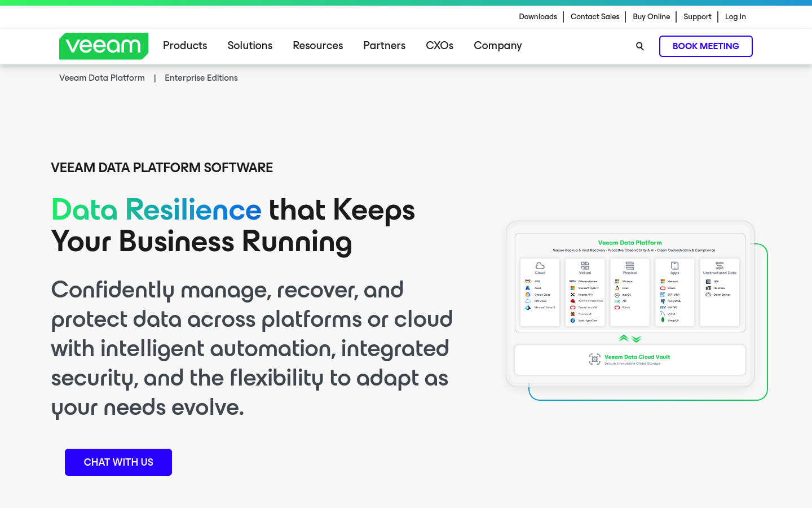This screenshot has height=508, width=812.
Task: Click the CHAT WITH US button
Action: tap(118, 462)
